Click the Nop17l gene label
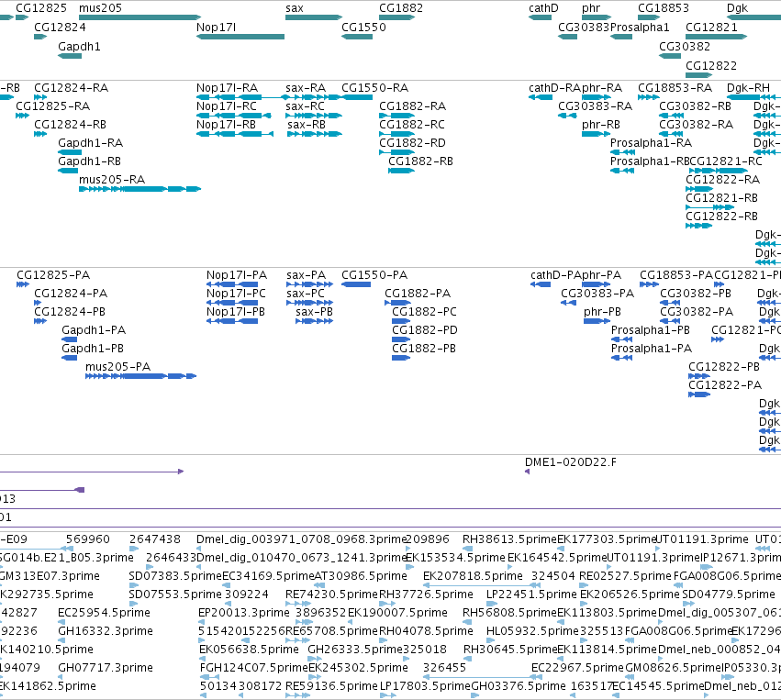781x700 pixels. [x=217, y=28]
